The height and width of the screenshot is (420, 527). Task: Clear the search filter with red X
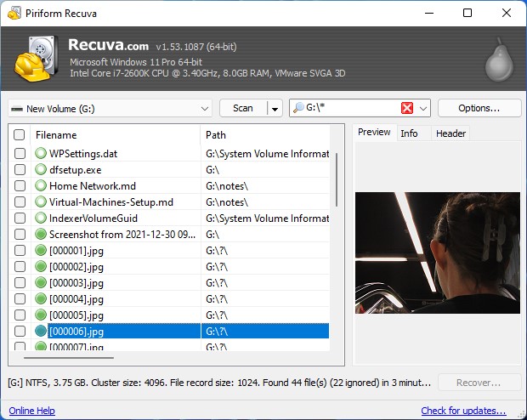406,108
